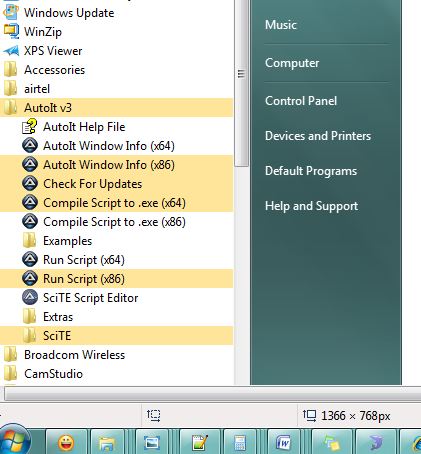Click the picture viewer taskbar icon
Image resolution: width=421 pixels, height=454 pixels.
(x=152, y=443)
